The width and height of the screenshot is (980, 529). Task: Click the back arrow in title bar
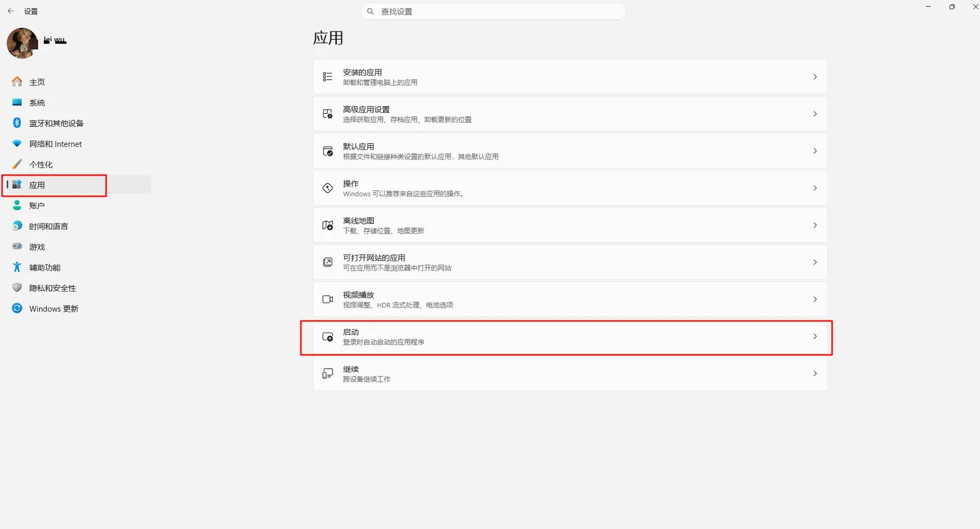(x=11, y=11)
